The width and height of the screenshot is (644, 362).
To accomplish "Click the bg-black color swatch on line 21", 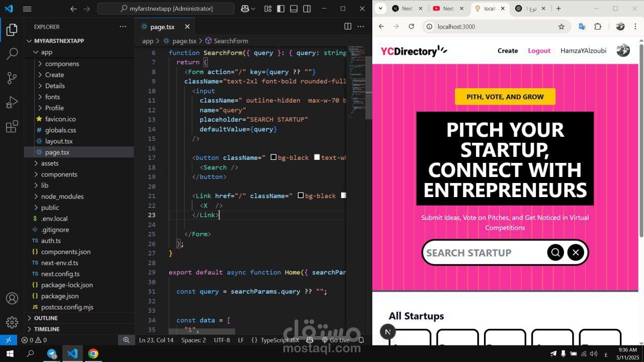I will point(300,196).
